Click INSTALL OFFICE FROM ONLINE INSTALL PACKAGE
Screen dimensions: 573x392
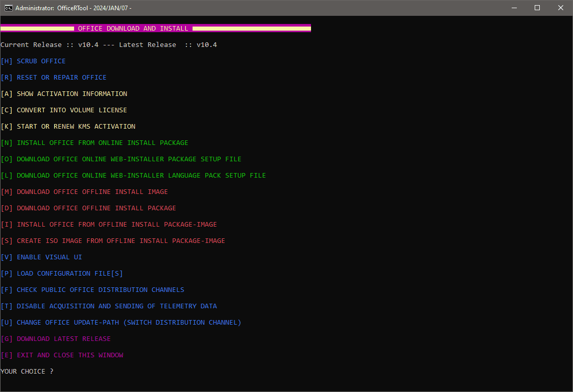[x=94, y=143]
